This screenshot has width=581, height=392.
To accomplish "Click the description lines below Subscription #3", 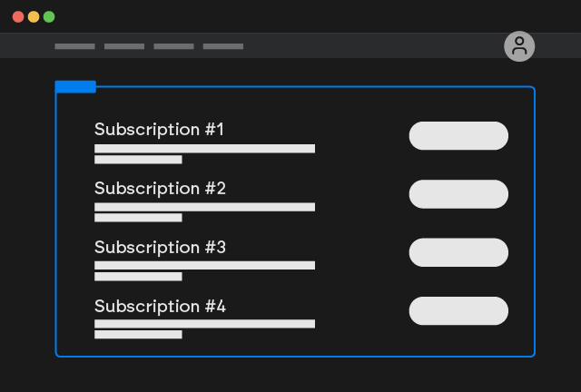I will pos(204,270).
